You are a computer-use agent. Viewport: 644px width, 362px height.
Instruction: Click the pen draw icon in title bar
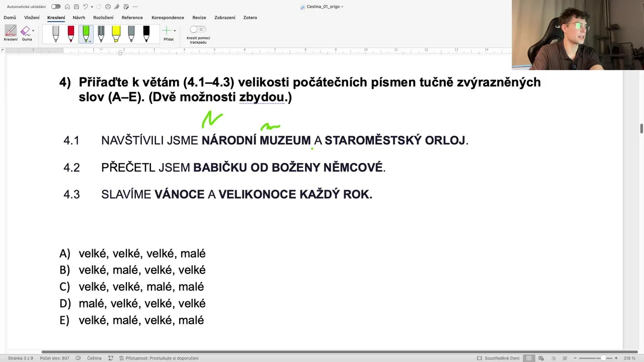pyautogui.click(x=117, y=7)
